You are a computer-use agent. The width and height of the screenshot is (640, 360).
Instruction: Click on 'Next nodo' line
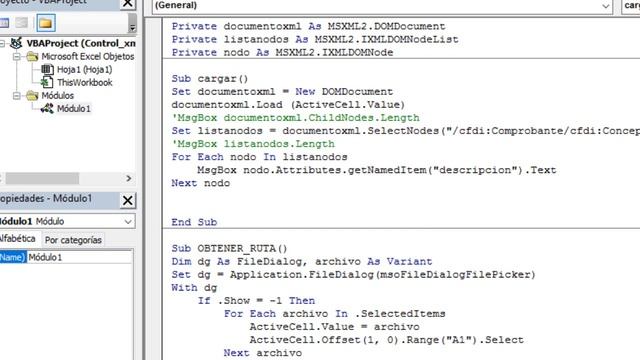pyautogui.click(x=201, y=183)
